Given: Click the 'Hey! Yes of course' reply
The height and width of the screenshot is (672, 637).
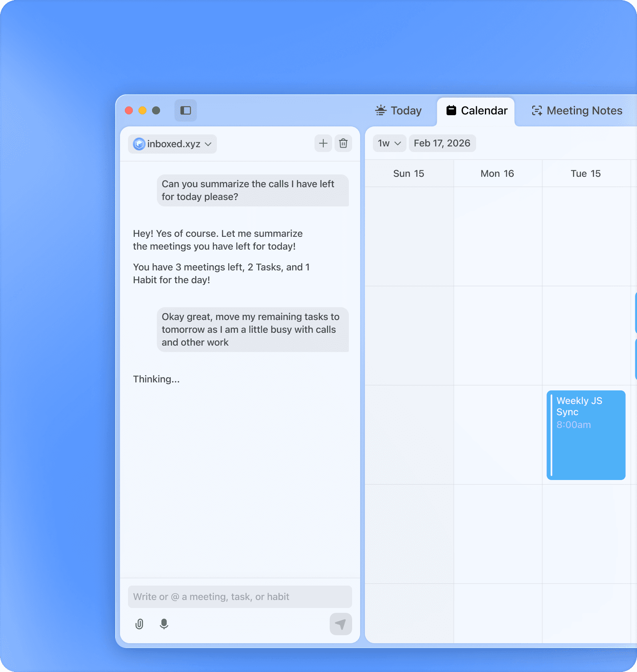Looking at the screenshot, I should (218, 240).
